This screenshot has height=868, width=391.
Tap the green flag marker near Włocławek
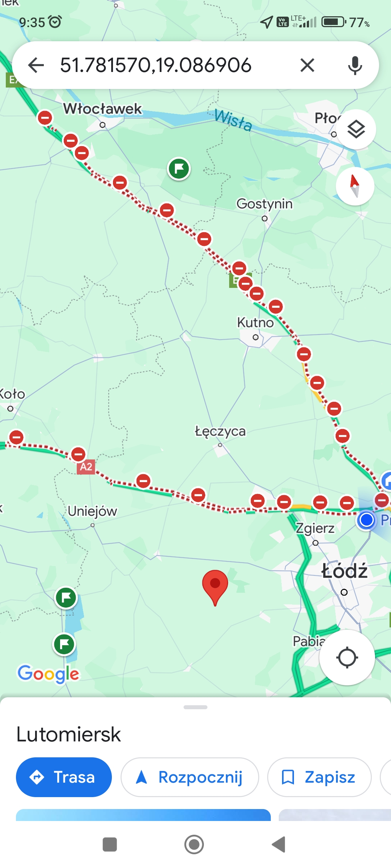[179, 169]
